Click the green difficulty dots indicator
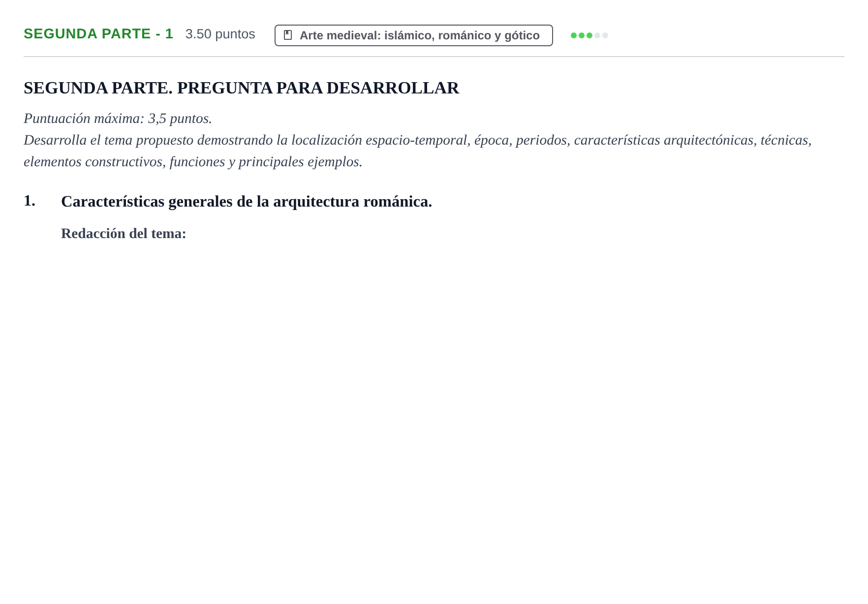868x604 pixels. 589,35
